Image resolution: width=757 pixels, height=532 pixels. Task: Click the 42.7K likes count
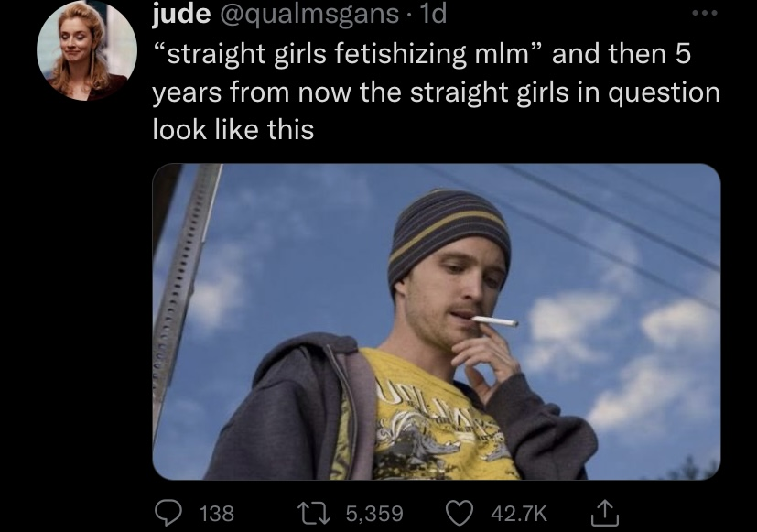tap(519, 513)
